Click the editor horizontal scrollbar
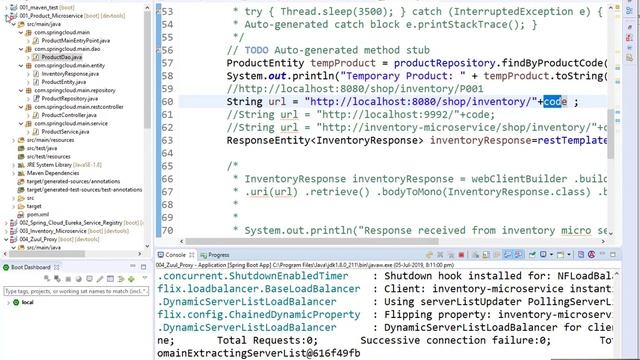The width and height of the screenshot is (640, 360). coord(312,241)
